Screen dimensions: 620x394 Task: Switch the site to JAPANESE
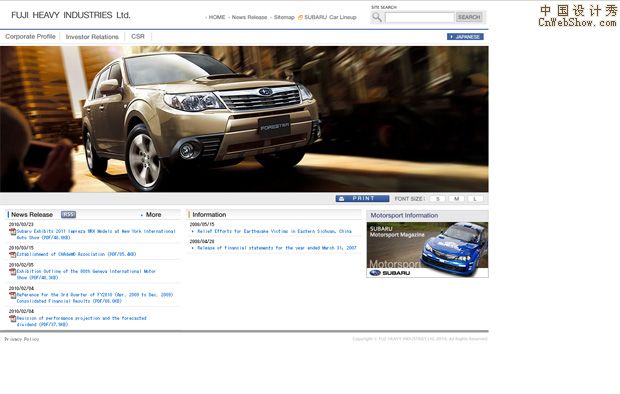pyautogui.click(x=465, y=37)
